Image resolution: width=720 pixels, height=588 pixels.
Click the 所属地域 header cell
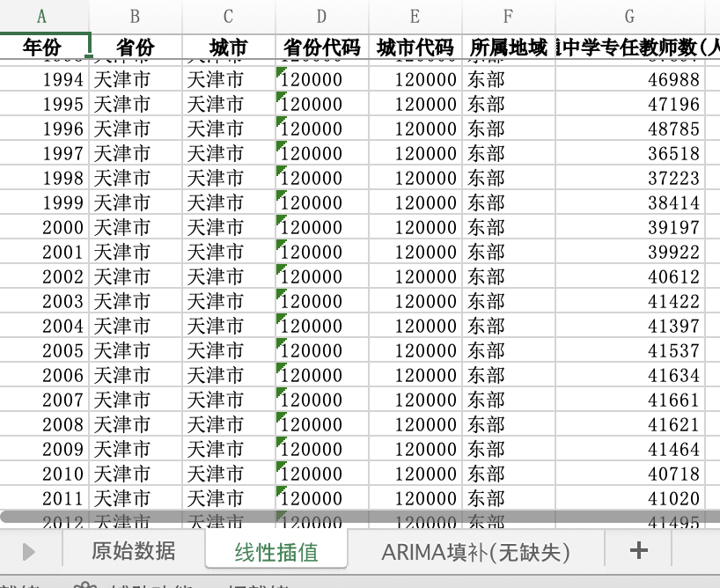[509, 47]
